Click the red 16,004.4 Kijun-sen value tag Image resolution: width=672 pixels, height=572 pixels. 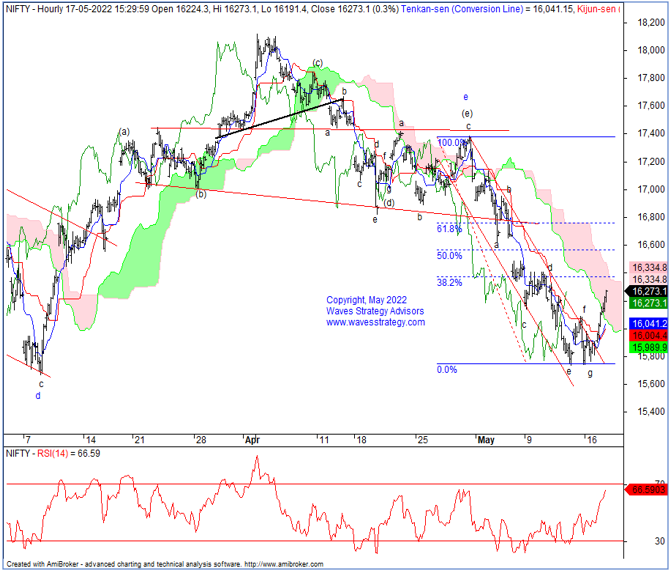pos(648,335)
